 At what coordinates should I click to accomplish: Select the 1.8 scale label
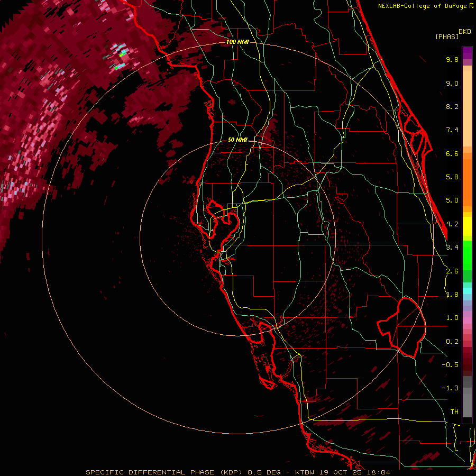pyautogui.click(x=452, y=295)
